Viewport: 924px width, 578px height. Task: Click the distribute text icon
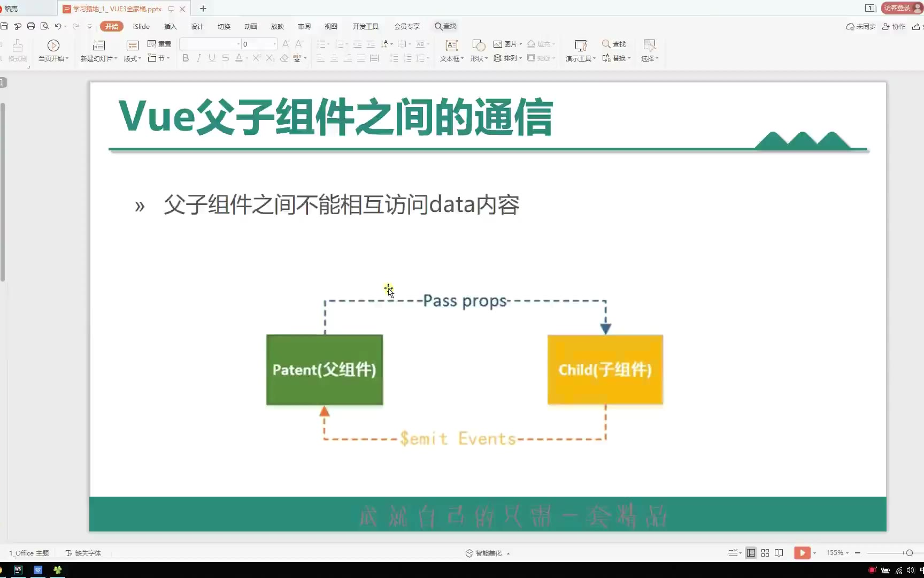pyautogui.click(x=374, y=58)
